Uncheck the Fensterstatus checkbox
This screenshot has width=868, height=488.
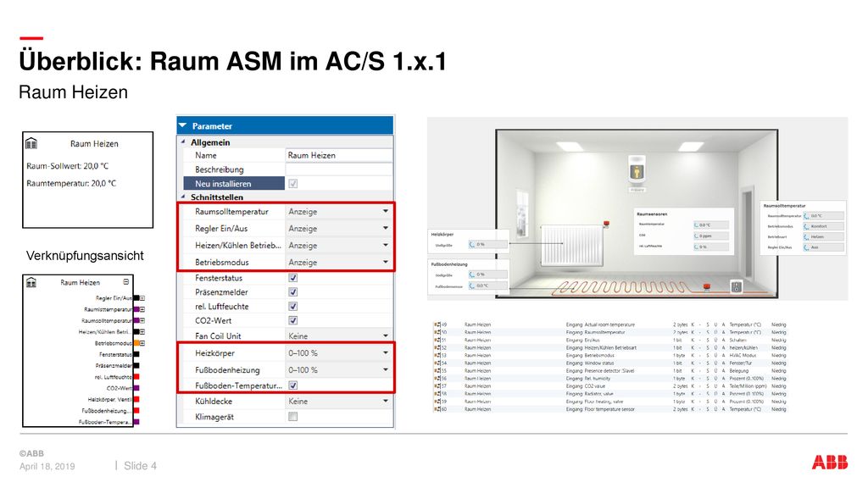[x=292, y=278]
